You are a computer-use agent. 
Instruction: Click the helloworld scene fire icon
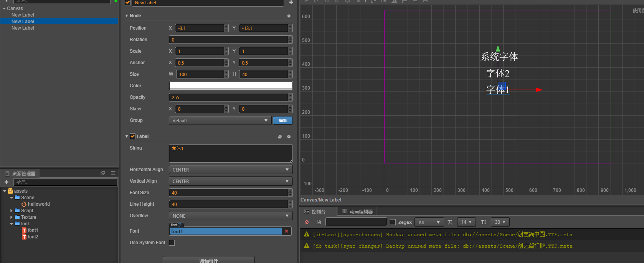click(24, 204)
